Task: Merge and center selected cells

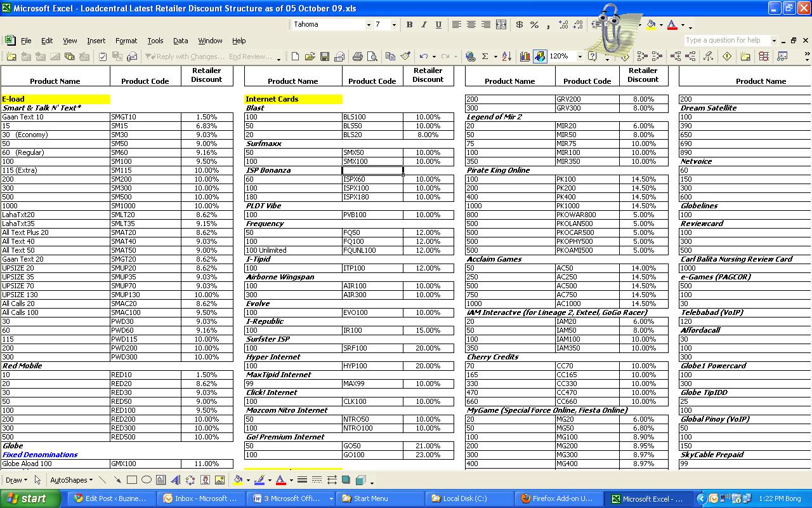Action: click(501, 25)
